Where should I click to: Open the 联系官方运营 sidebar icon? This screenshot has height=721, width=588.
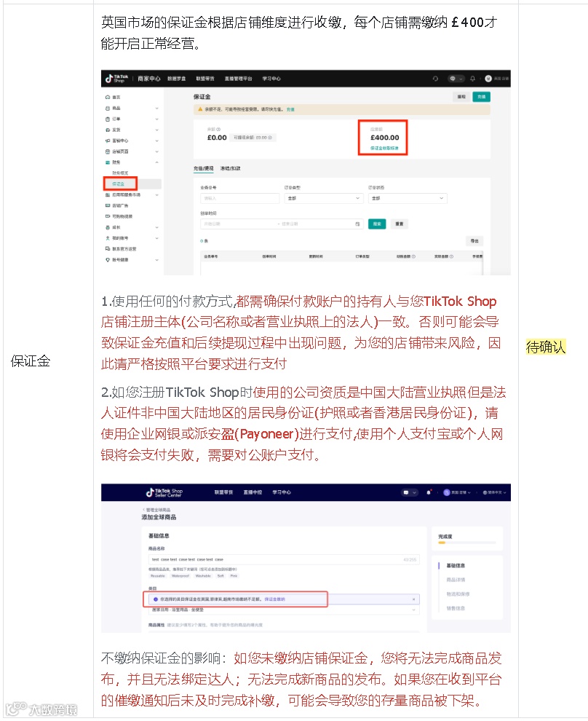108,249
